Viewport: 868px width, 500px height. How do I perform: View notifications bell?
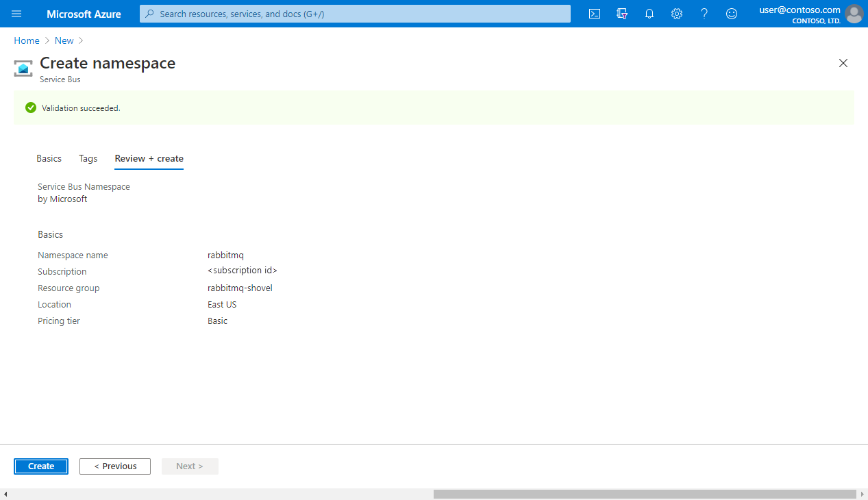tap(649, 14)
